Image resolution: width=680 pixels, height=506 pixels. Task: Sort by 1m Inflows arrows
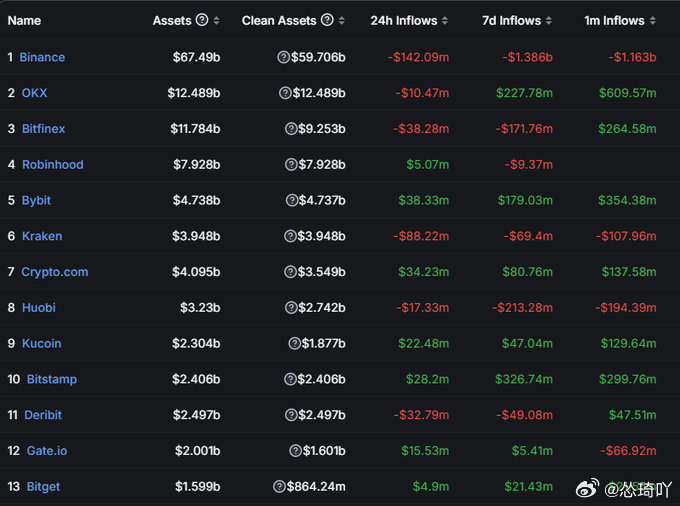(x=652, y=20)
